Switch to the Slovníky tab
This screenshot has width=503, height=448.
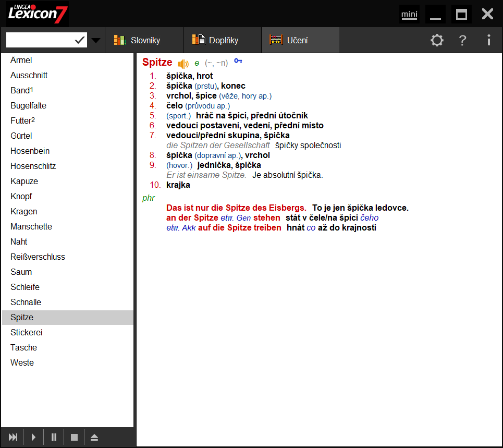[144, 39]
